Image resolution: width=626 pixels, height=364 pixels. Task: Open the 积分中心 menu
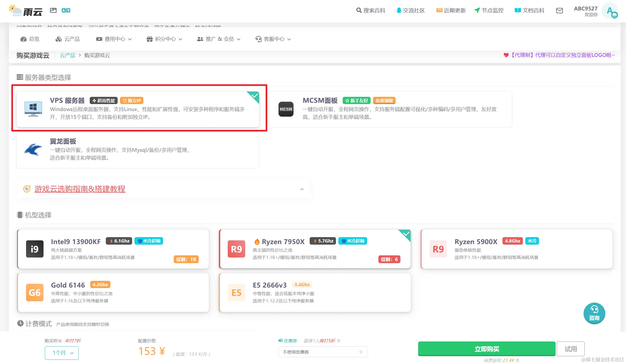click(165, 39)
